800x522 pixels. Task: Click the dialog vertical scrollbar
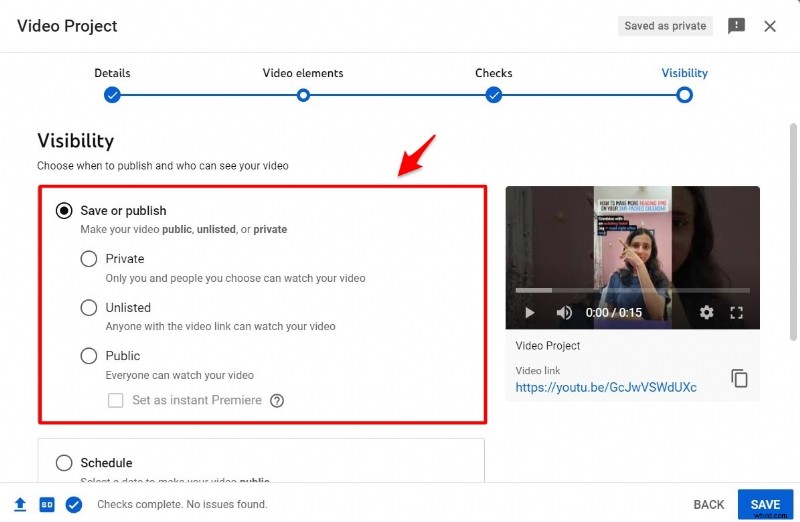coord(793,232)
